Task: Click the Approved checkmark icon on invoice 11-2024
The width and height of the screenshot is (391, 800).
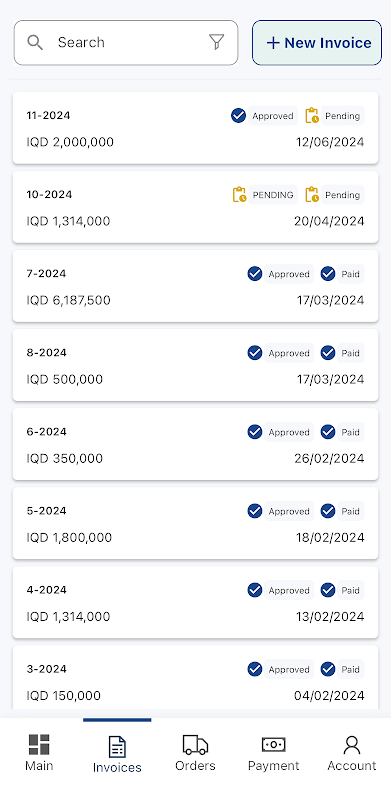Action: 238,116
